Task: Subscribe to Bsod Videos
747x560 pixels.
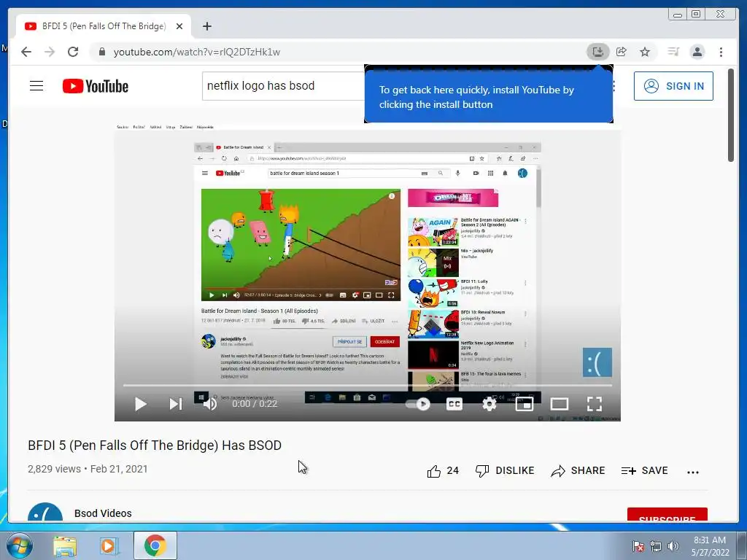Action: (667, 516)
